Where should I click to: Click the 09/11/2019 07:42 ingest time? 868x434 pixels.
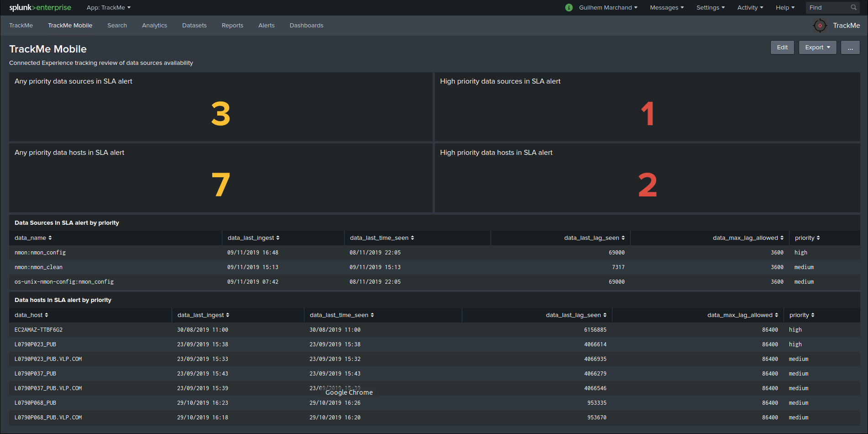[253, 282]
